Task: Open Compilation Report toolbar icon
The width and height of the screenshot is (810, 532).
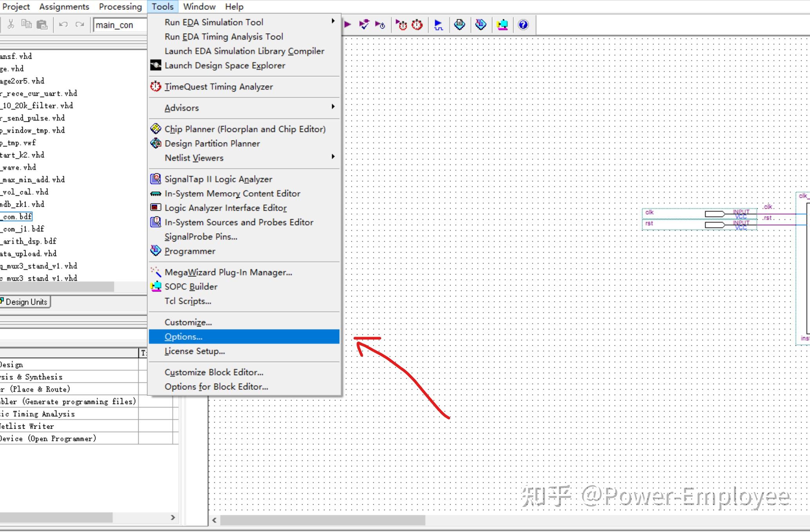Action: click(459, 25)
